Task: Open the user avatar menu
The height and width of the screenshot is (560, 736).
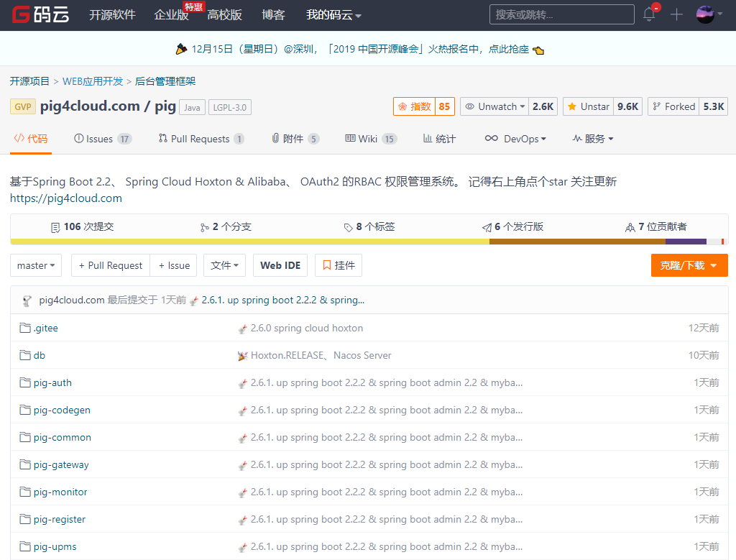Action: click(x=705, y=14)
